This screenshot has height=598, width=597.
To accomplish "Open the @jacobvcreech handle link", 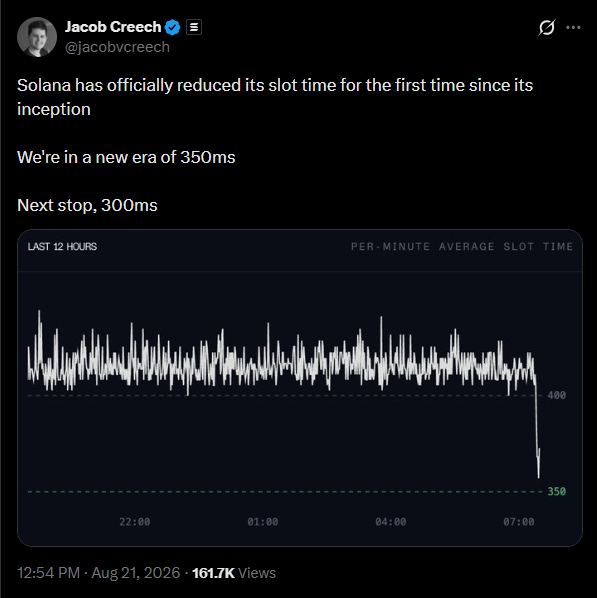I will (117, 47).
